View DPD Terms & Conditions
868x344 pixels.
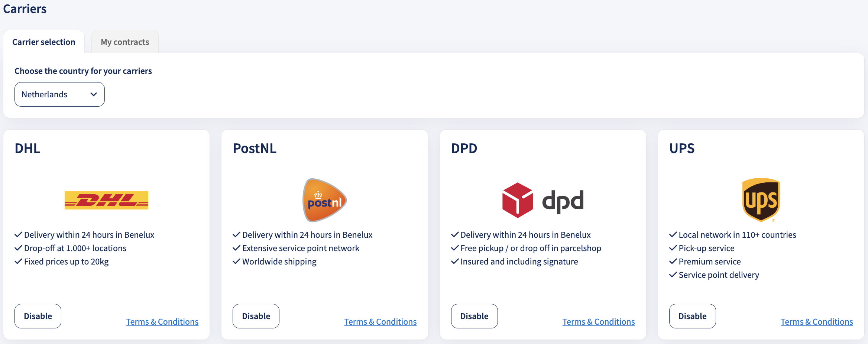[599, 322]
